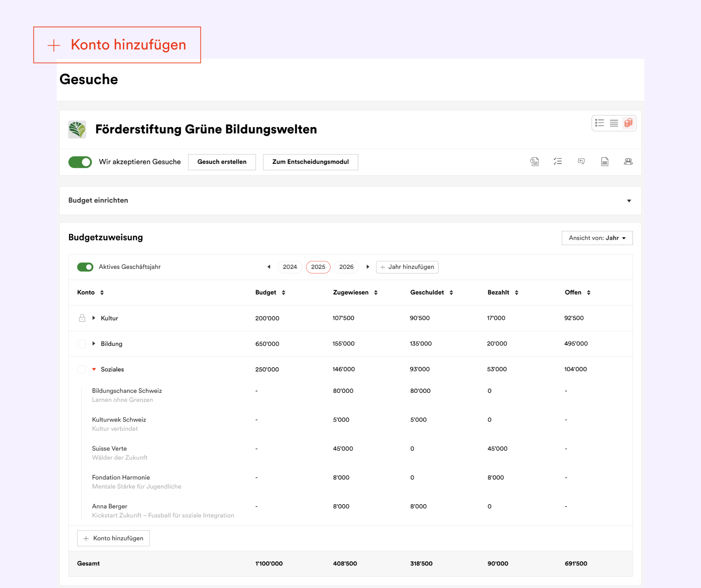This screenshot has height=588, width=701.
Task: Open the document history clock icon
Action: tap(534, 161)
